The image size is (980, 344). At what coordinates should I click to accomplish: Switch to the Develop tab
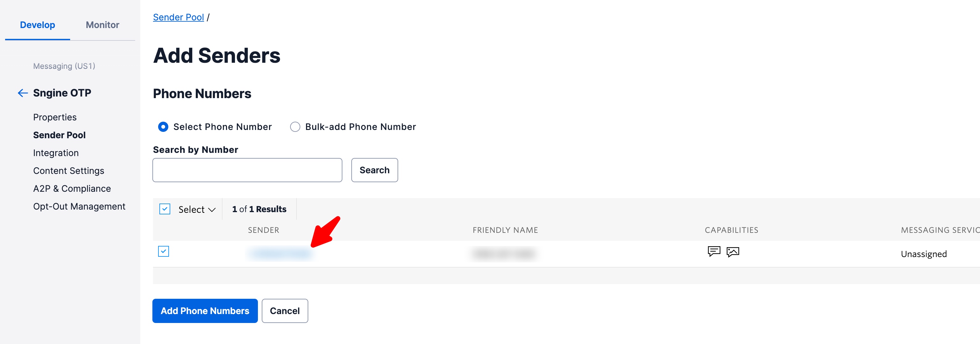pos(37,25)
